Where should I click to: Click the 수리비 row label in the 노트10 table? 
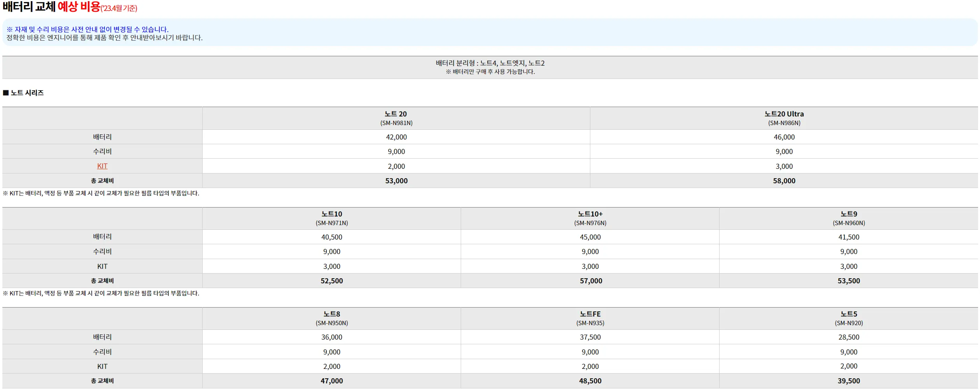click(102, 252)
